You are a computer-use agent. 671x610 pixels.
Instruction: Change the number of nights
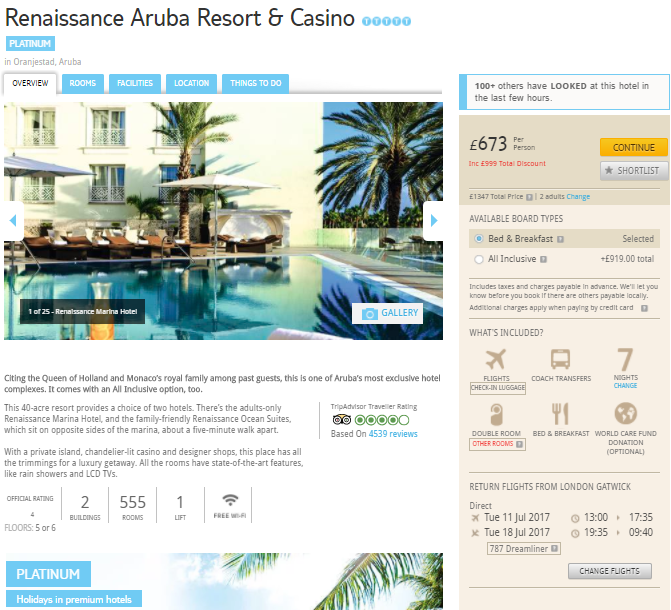pos(625,386)
